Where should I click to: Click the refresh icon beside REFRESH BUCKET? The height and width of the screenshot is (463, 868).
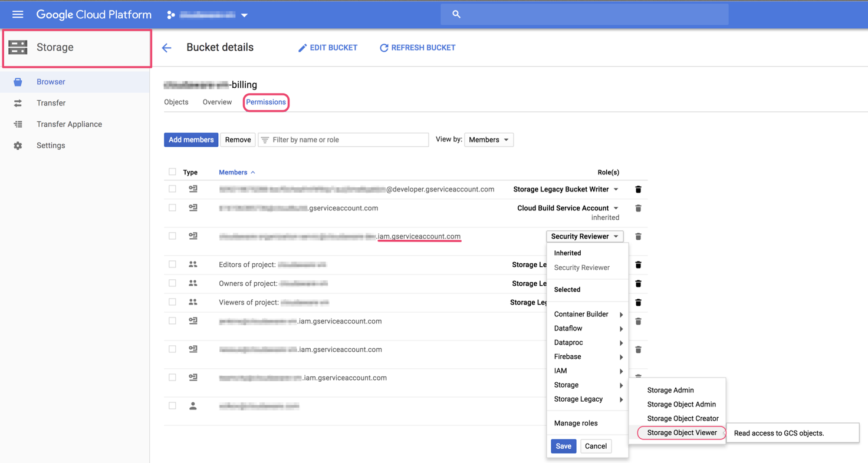click(384, 48)
